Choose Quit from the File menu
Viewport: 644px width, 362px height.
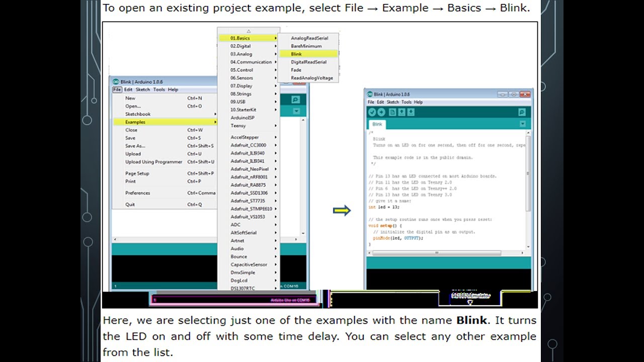165,205
